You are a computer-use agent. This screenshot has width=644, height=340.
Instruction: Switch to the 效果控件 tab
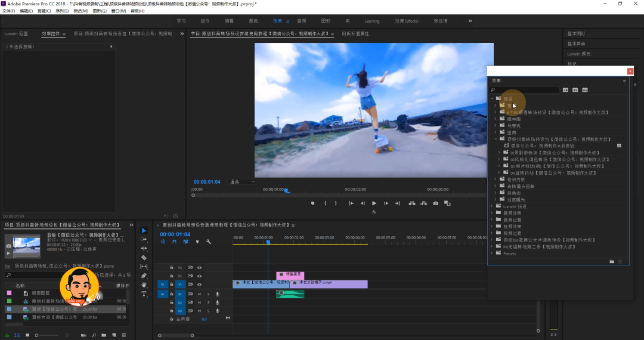[x=51, y=33]
